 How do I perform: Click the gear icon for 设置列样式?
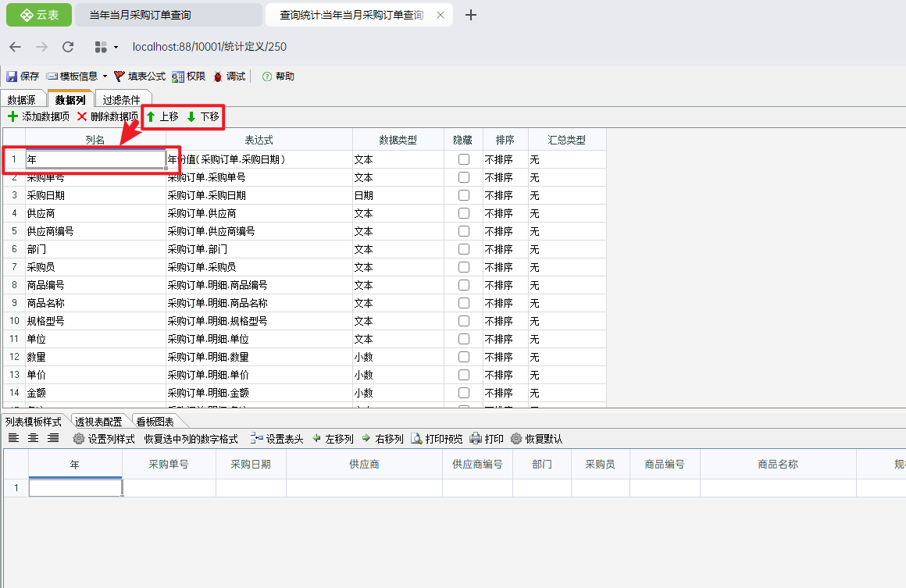(x=78, y=439)
